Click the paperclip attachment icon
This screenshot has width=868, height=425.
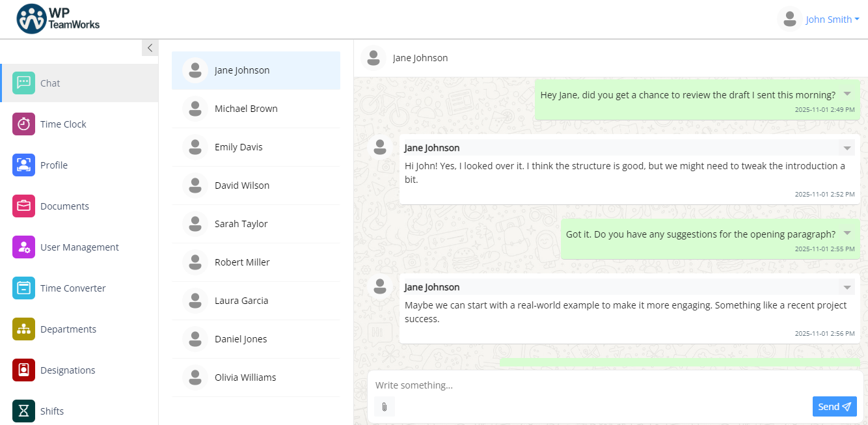385,407
